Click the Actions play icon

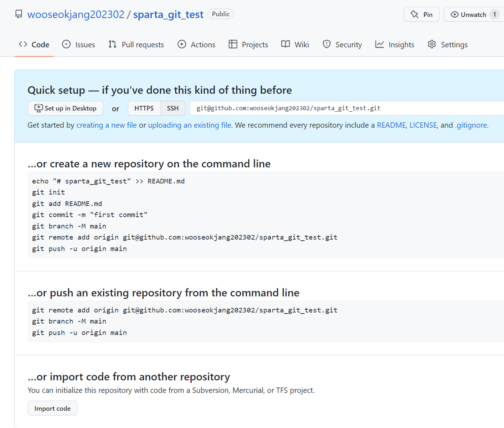182,44
